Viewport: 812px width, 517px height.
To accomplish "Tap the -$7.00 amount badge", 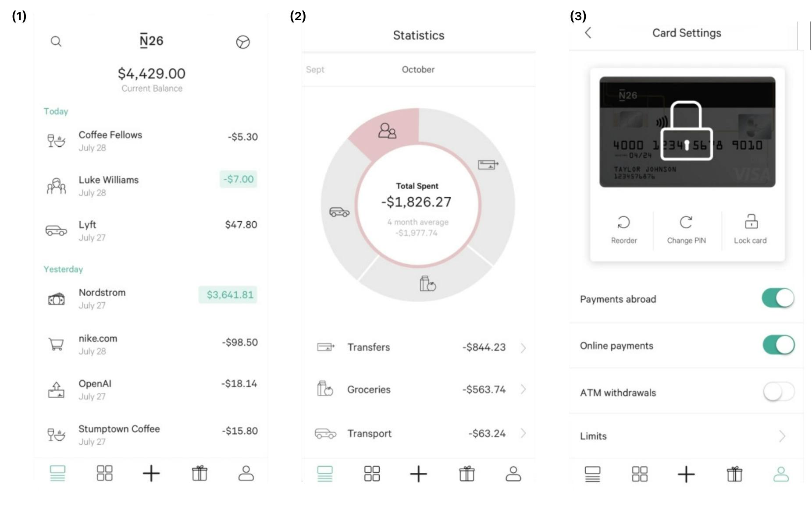I will (239, 179).
